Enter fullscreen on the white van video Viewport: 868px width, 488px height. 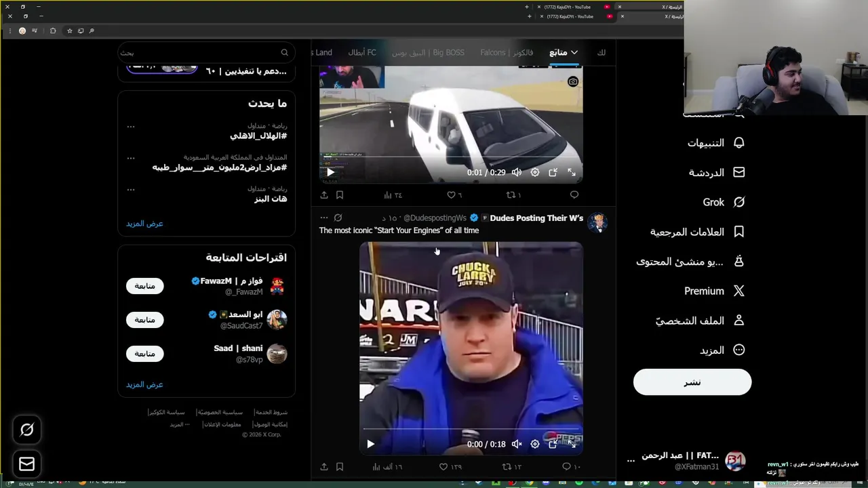[x=572, y=172]
